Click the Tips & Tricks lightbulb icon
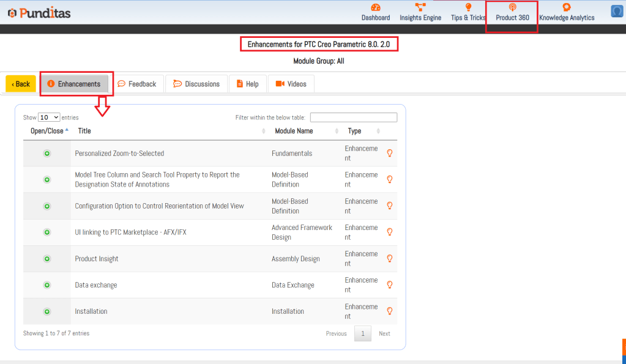The image size is (626, 364). pos(468,7)
